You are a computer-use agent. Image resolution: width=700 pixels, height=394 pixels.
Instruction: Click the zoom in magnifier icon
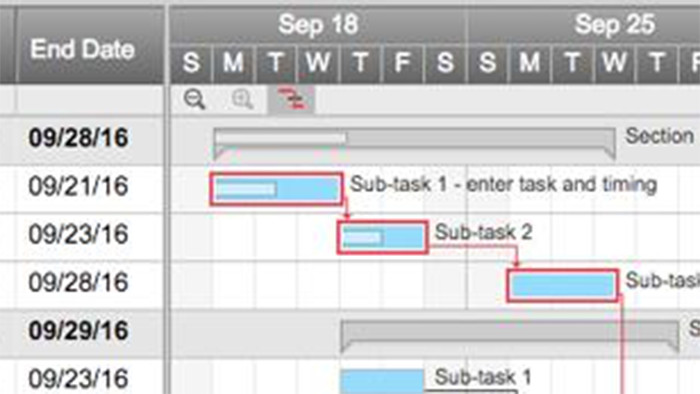click(242, 99)
